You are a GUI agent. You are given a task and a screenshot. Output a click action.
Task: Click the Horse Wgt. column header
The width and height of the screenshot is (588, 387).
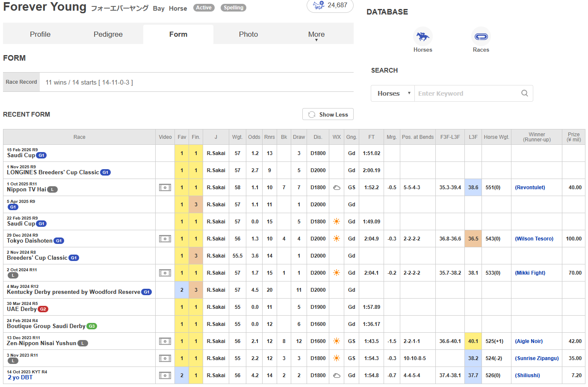496,137
